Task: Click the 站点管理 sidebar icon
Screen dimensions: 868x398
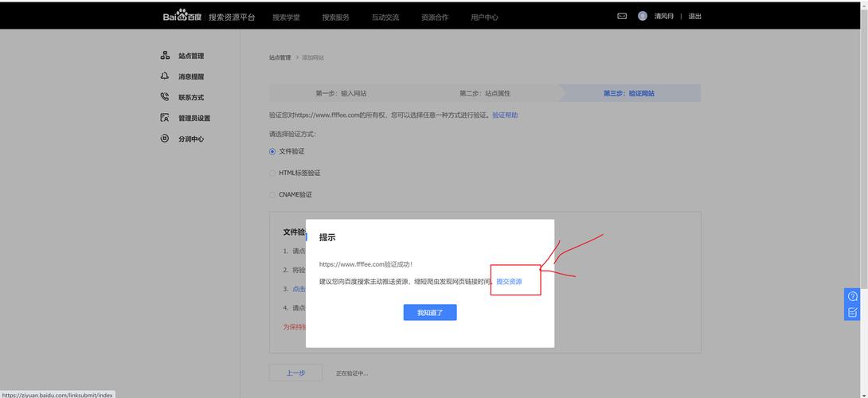Action: tap(164, 56)
